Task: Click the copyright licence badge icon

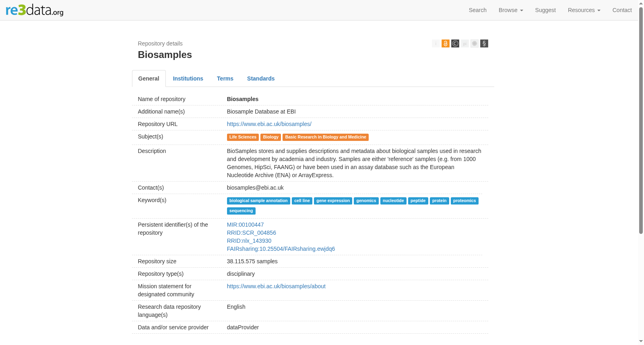Action: coord(455,43)
